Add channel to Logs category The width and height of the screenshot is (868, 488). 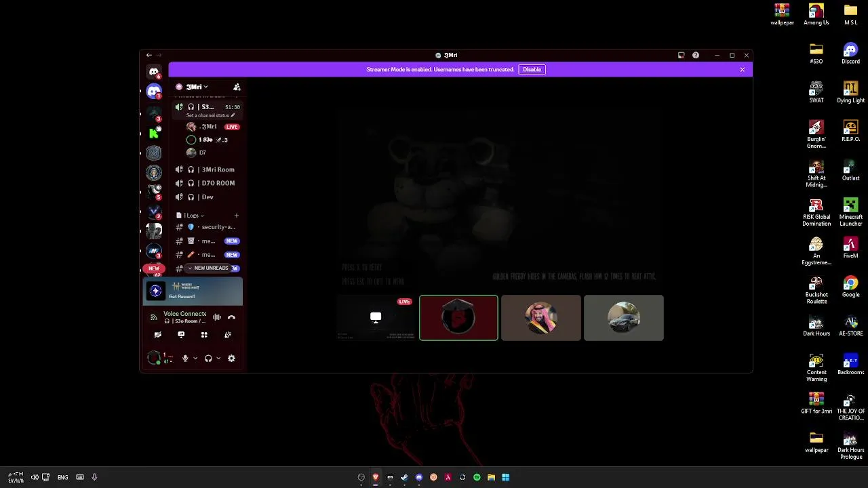click(x=236, y=216)
